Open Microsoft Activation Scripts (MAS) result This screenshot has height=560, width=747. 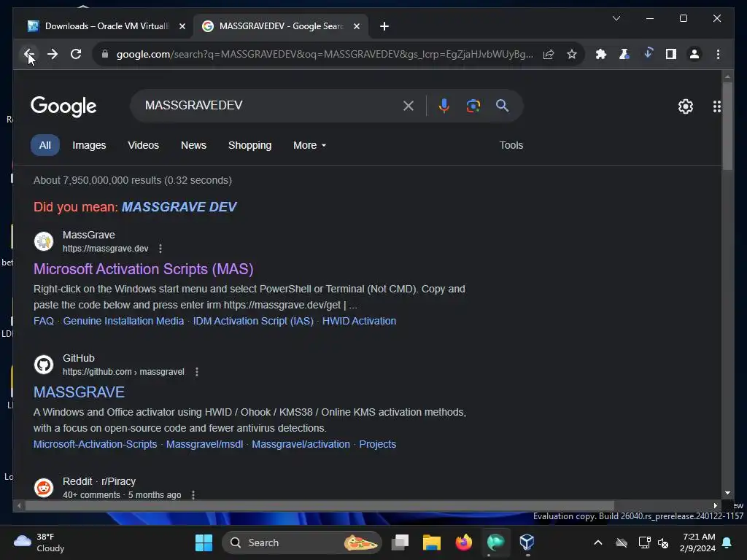pyautogui.click(x=144, y=269)
